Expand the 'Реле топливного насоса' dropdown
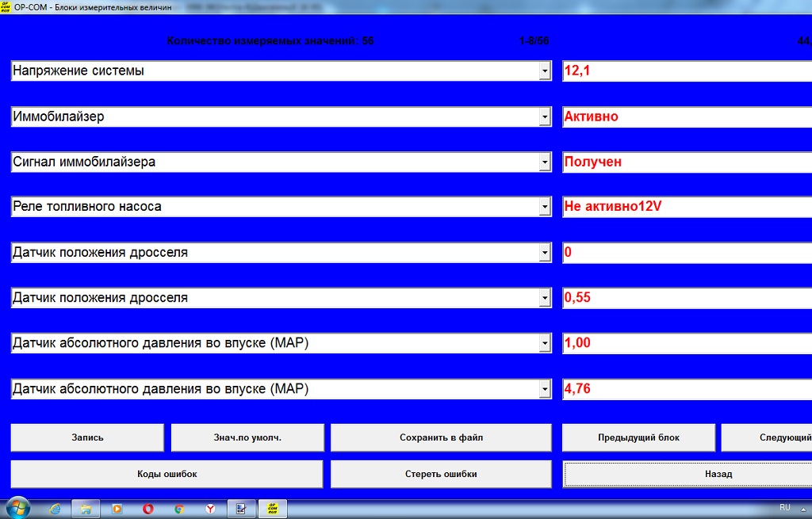 [x=545, y=208]
